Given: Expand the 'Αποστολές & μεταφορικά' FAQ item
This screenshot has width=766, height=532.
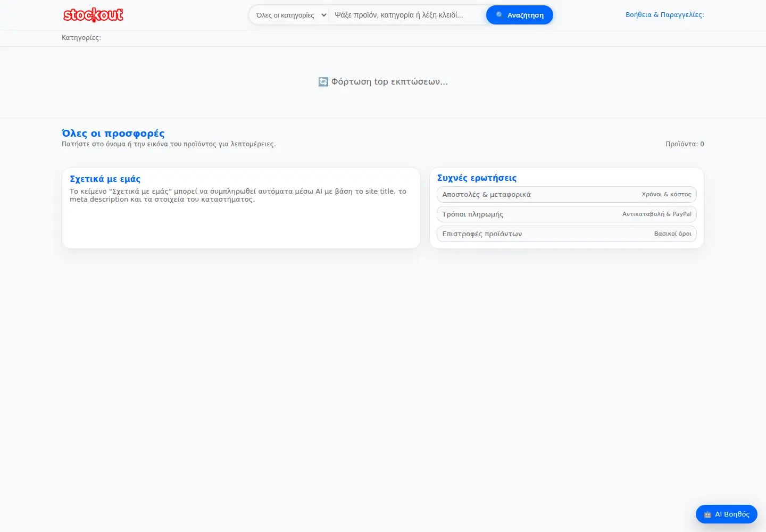Looking at the screenshot, I should click(x=567, y=194).
